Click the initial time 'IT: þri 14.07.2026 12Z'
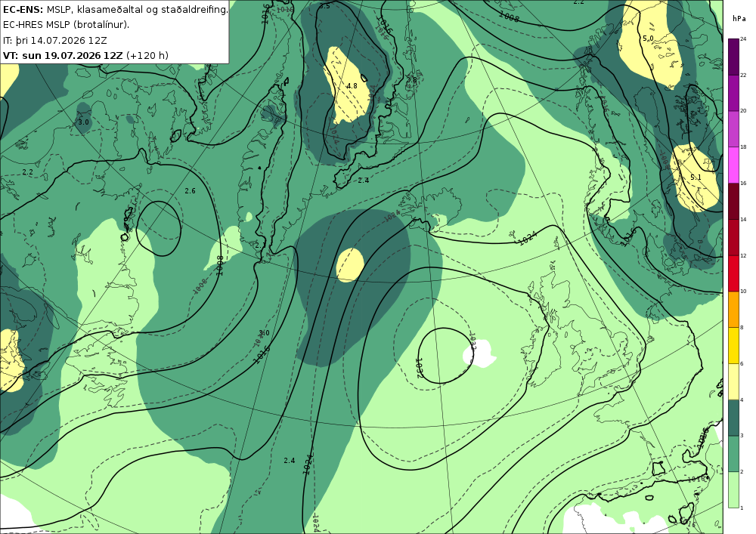The image size is (756, 534). pyautogui.click(x=55, y=40)
